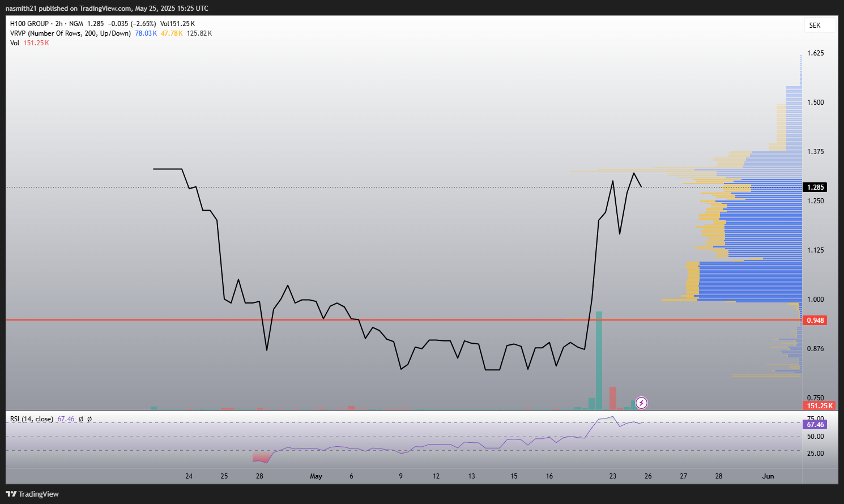Click the TradingView logo at bottom left
Viewport: 844px width, 504px height.
(x=32, y=494)
